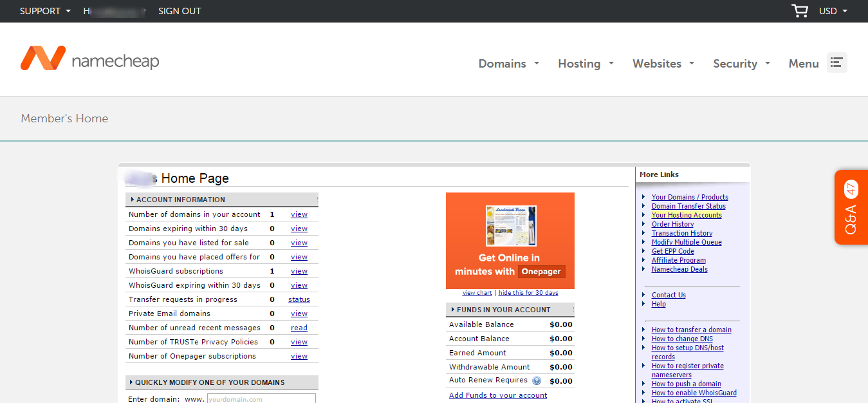
Task: Open the Security navigation menu
Action: (x=741, y=64)
